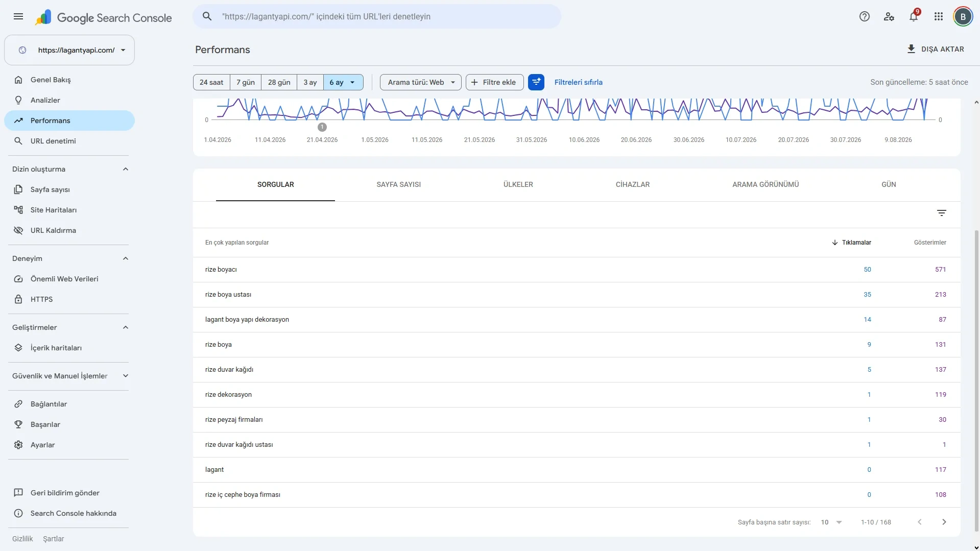Click Filtreleri sıfırla link
Screen dimensions: 980x551
pos(578,82)
